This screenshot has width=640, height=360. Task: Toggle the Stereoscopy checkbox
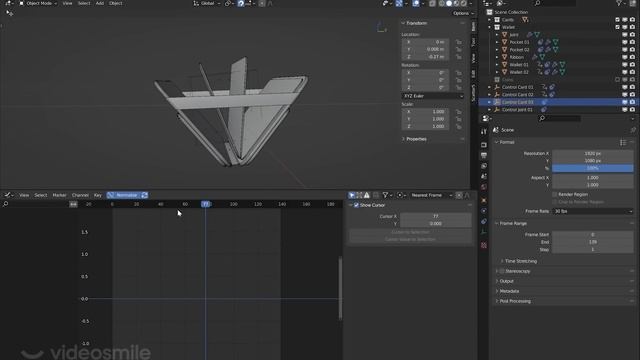click(x=502, y=271)
